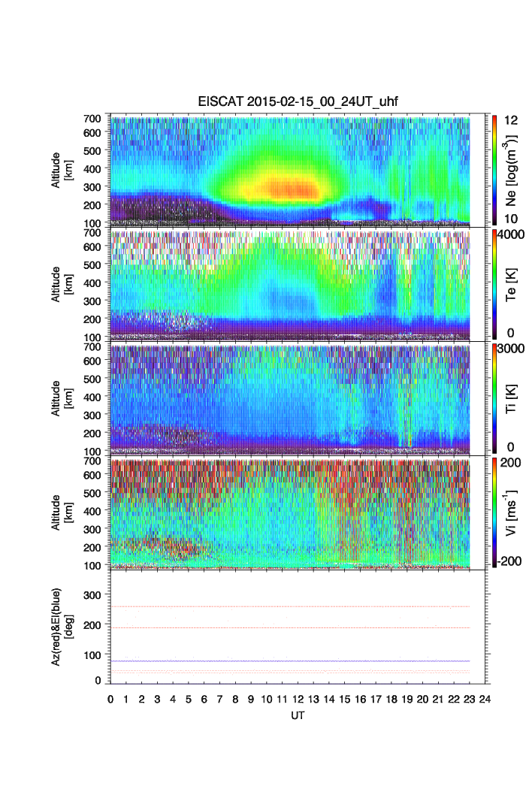This screenshot has height=798, width=532.
Task: Click the Ne electron density color bar
Action: click(x=494, y=170)
